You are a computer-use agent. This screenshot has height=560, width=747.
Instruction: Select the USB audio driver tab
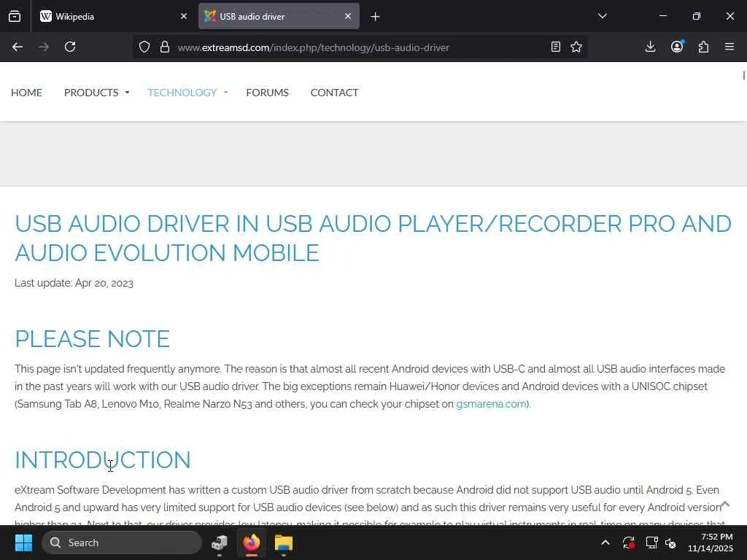coord(279,17)
